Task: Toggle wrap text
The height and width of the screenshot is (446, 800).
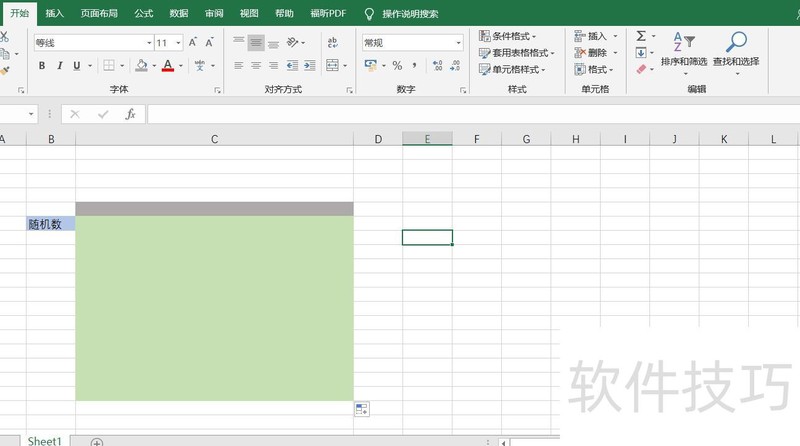Action: tap(333, 42)
